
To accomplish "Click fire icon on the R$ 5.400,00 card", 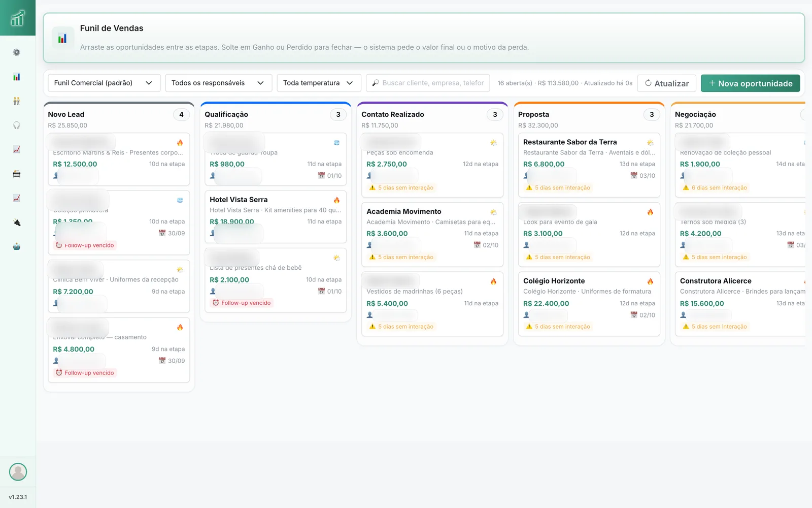I will click(493, 281).
